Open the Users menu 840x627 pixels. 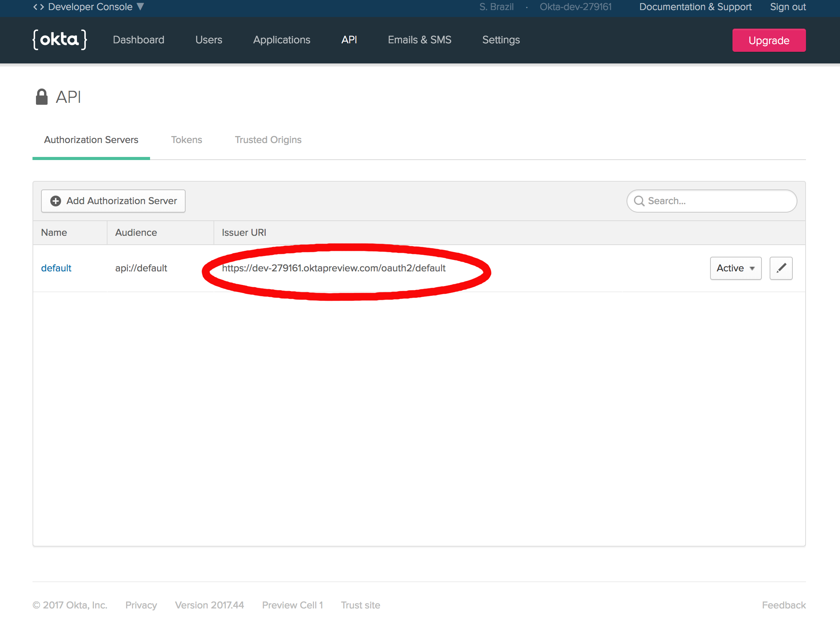tap(208, 40)
